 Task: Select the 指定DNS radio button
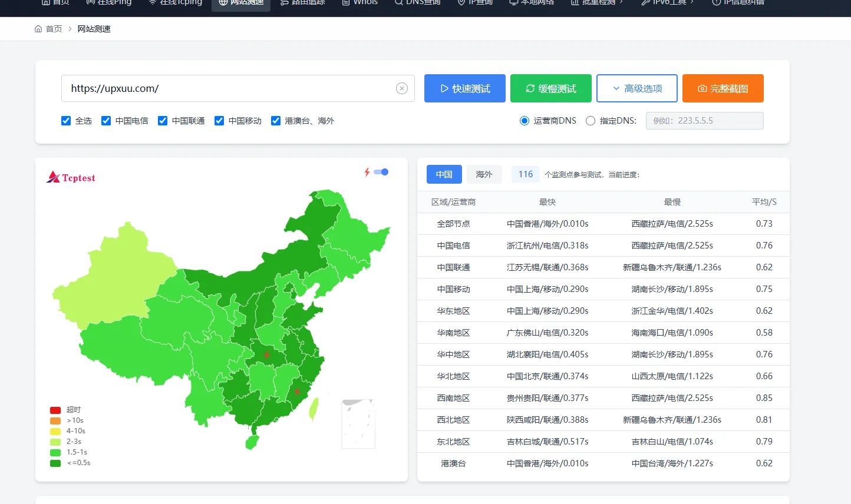591,121
